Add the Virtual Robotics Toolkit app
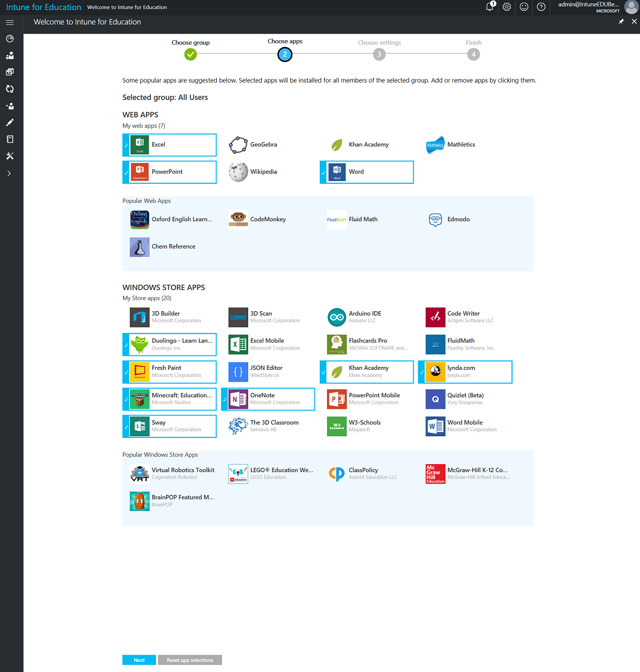Screen dimensions: 640x672 point(169,474)
